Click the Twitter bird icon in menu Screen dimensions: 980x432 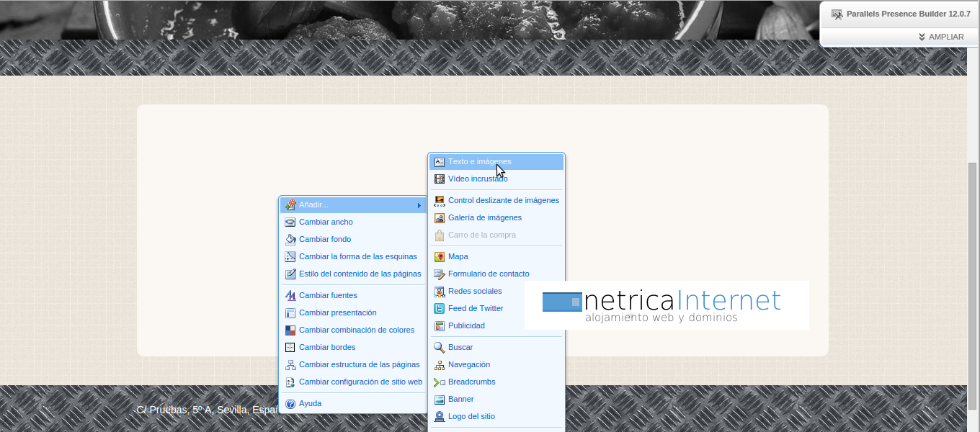(439, 309)
